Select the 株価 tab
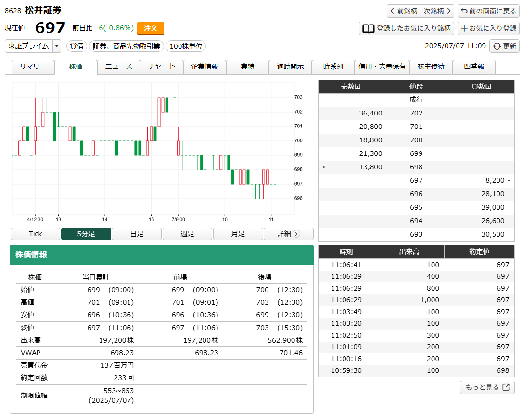523x420 pixels. coord(76,67)
